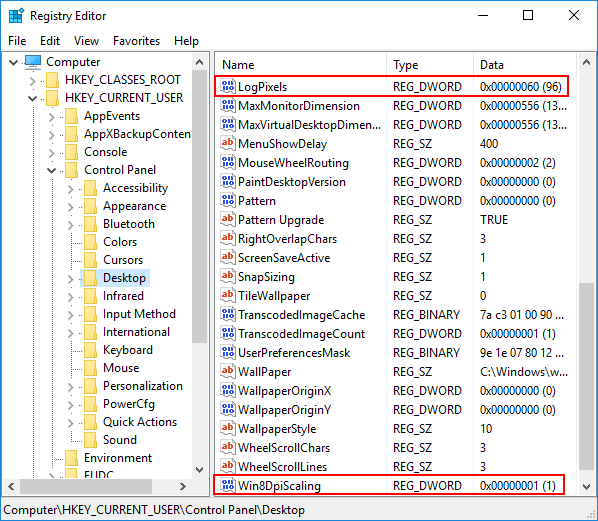Viewport: 598px width, 521px height.
Task: Expand the HKEY_CLASSES_ROOT hive
Action: pos(32,80)
